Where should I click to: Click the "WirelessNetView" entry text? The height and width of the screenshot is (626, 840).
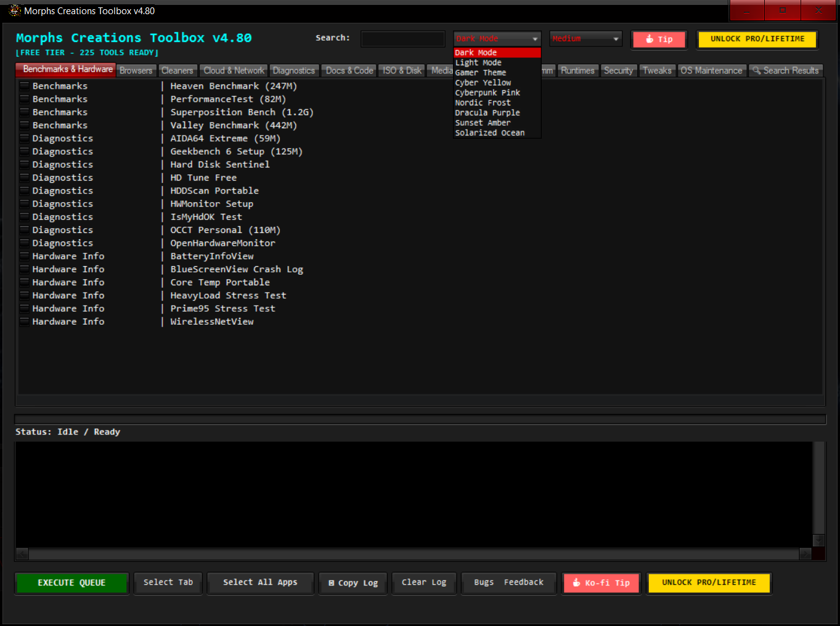[x=212, y=322]
